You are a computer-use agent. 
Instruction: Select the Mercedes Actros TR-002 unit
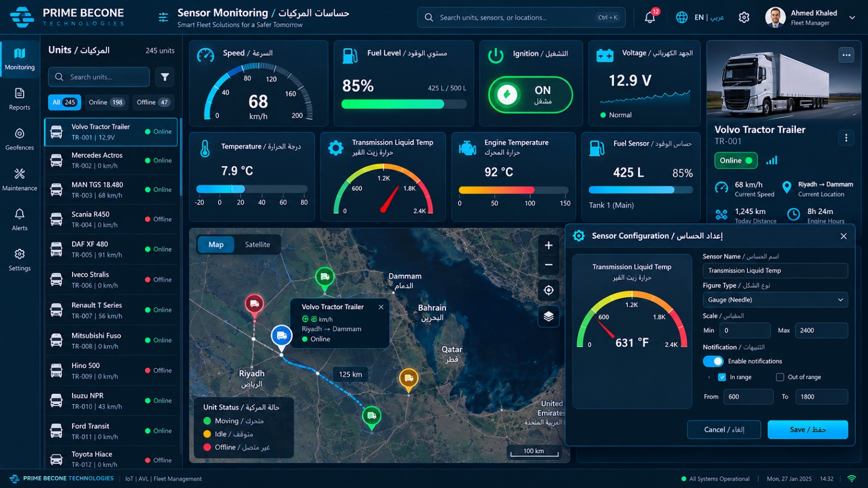click(111, 160)
